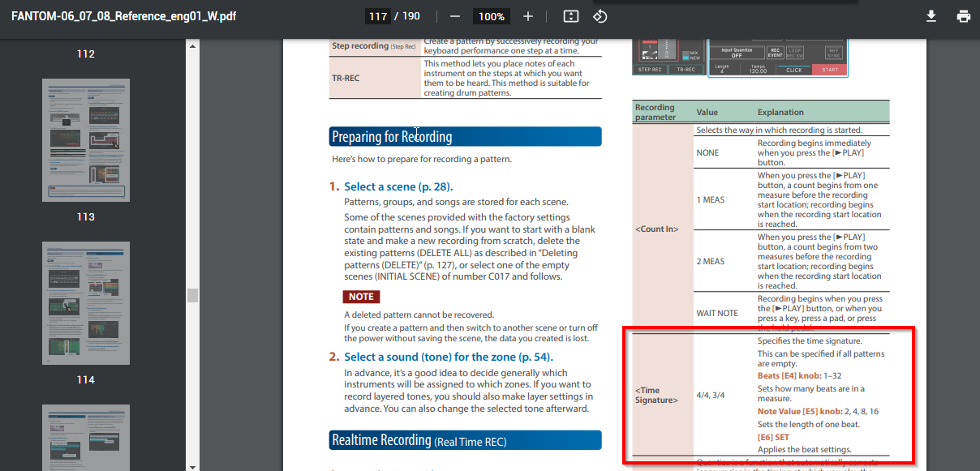Click the 'NONE' value cell

pos(724,152)
